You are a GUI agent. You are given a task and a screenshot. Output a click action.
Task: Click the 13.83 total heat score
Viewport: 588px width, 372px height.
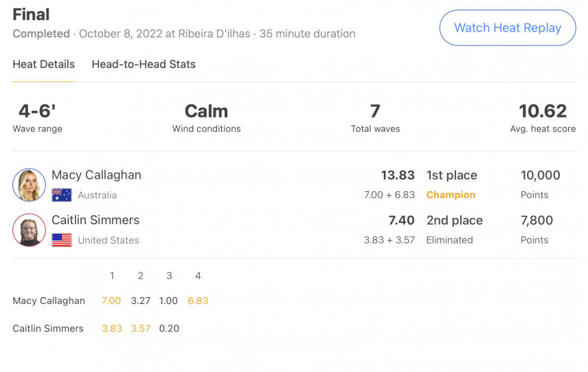tap(398, 175)
